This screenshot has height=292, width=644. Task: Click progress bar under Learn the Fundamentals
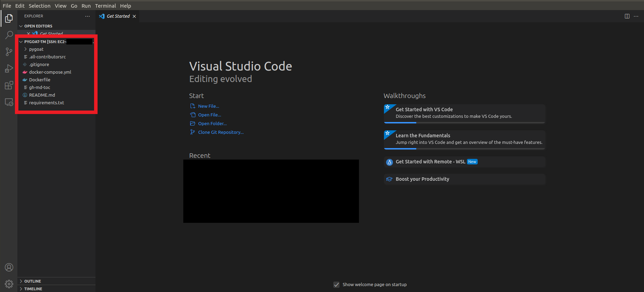point(465,148)
